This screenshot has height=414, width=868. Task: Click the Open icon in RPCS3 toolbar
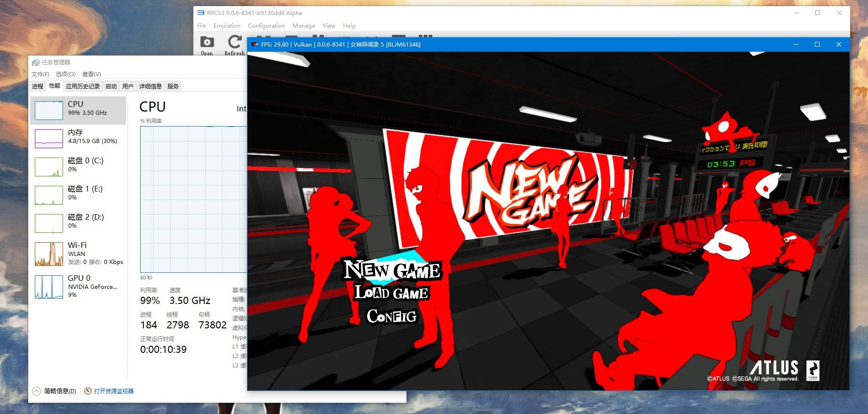point(207,42)
